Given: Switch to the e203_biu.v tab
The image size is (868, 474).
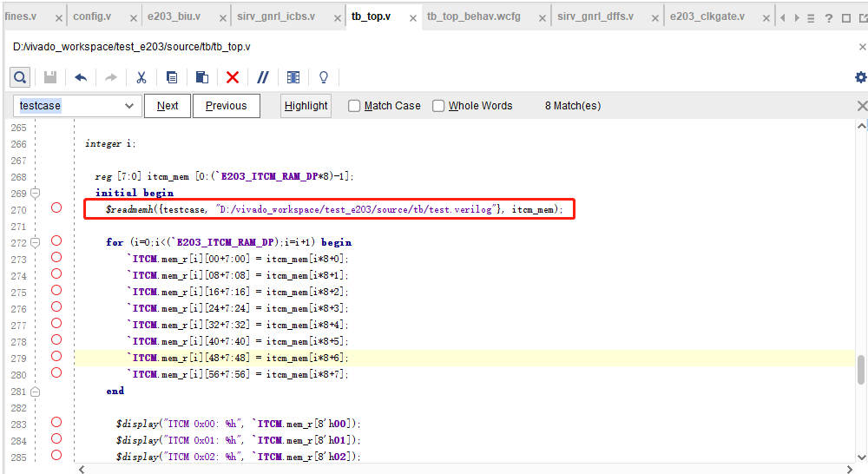Looking at the screenshot, I should point(174,16).
